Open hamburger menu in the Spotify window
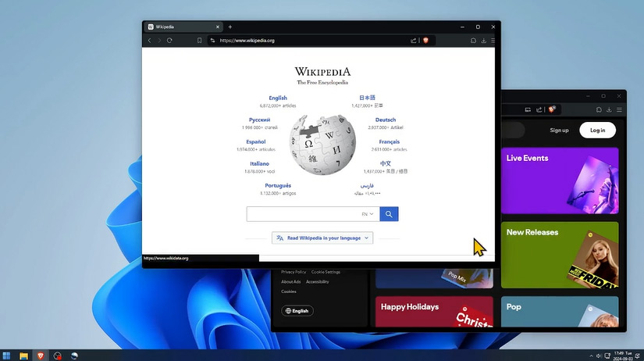The image size is (644, 361). click(x=619, y=109)
